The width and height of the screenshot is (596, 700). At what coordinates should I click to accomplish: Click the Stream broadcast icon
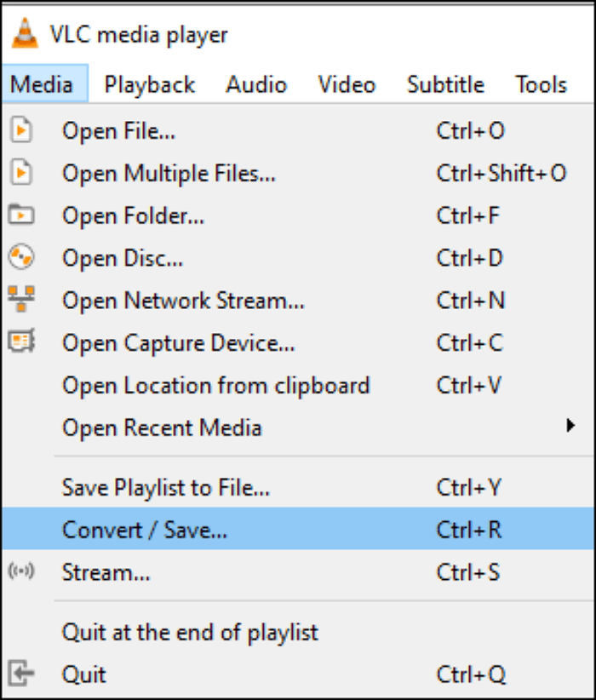20,572
